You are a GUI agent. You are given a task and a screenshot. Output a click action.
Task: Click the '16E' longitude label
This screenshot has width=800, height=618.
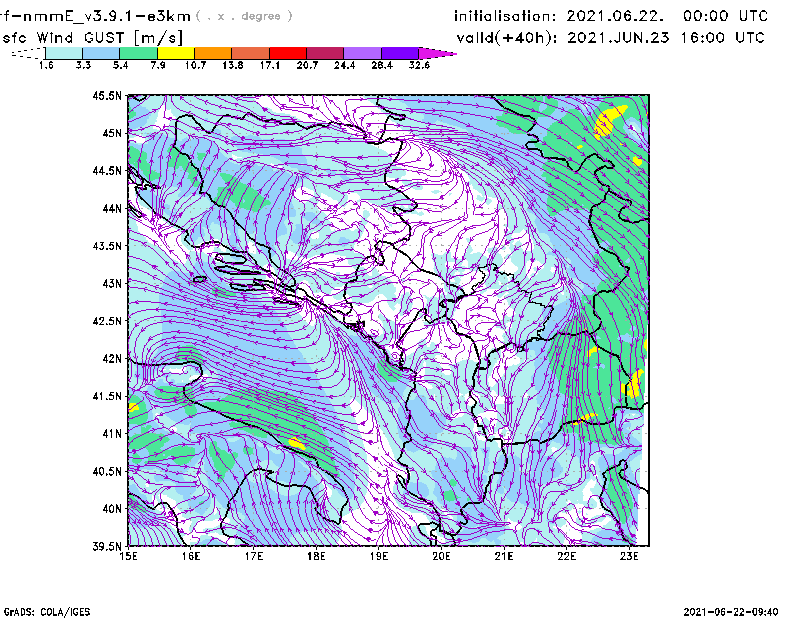(x=191, y=556)
